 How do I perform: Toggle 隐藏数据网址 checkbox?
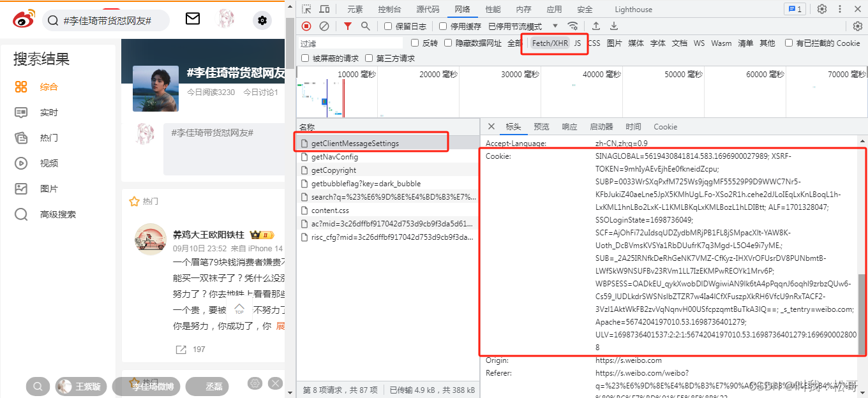tap(449, 43)
